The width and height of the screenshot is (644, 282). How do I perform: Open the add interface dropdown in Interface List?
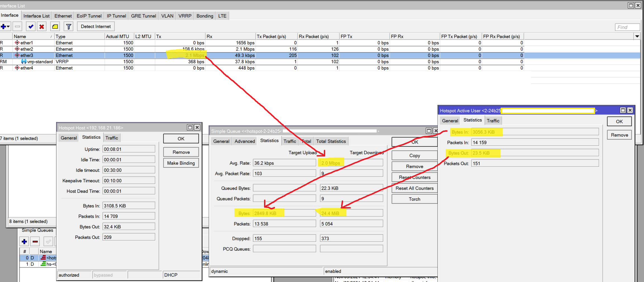(5, 27)
